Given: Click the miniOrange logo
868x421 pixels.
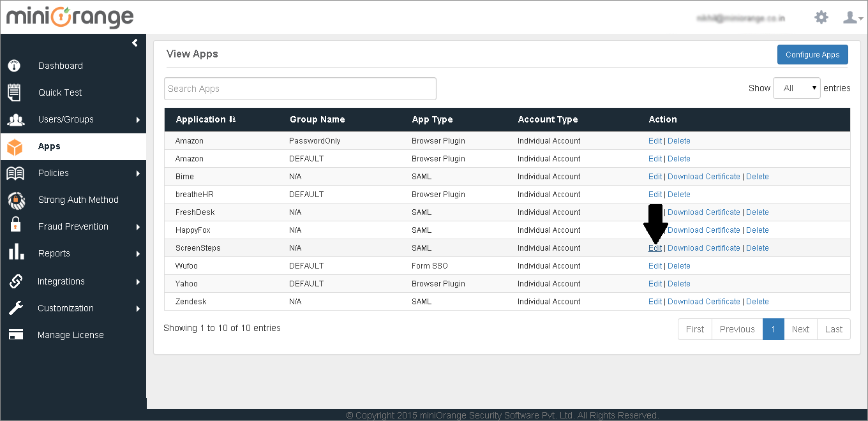Looking at the screenshot, I should point(70,17).
